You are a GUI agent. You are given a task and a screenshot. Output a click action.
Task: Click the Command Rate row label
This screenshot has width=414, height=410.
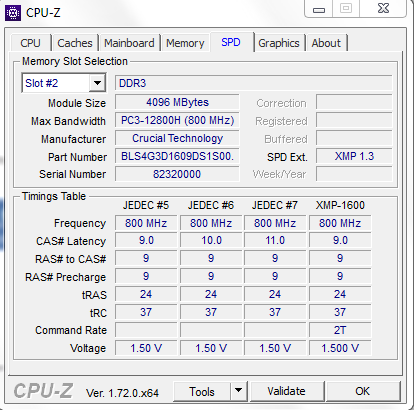click(71, 330)
